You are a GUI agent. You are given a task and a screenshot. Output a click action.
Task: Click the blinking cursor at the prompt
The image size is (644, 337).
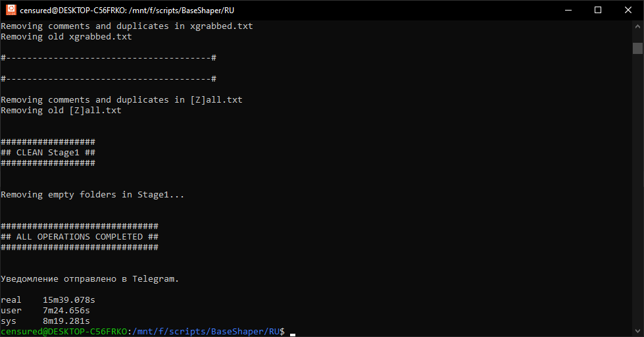[293, 332]
